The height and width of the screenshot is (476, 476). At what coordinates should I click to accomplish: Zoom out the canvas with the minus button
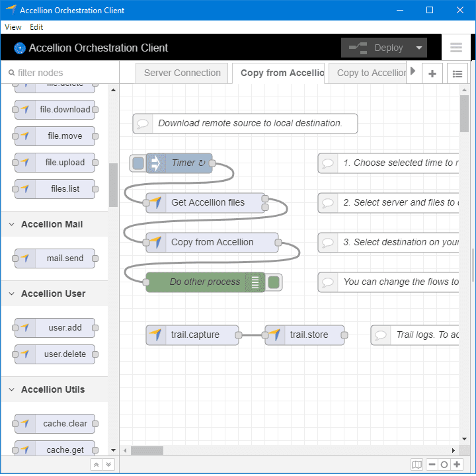[432, 464]
